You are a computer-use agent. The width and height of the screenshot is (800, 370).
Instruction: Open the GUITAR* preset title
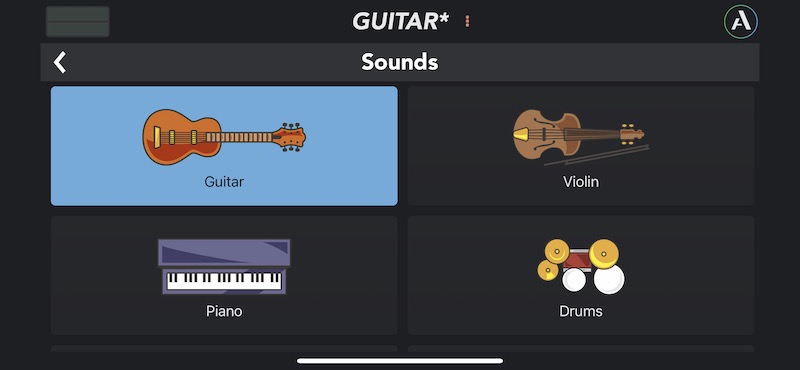(x=401, y=21)
